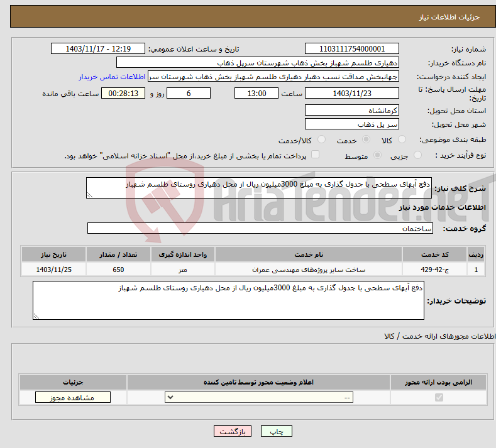Click the بازگشت back button
Screen dimensions: 496x448
point(233,431)
